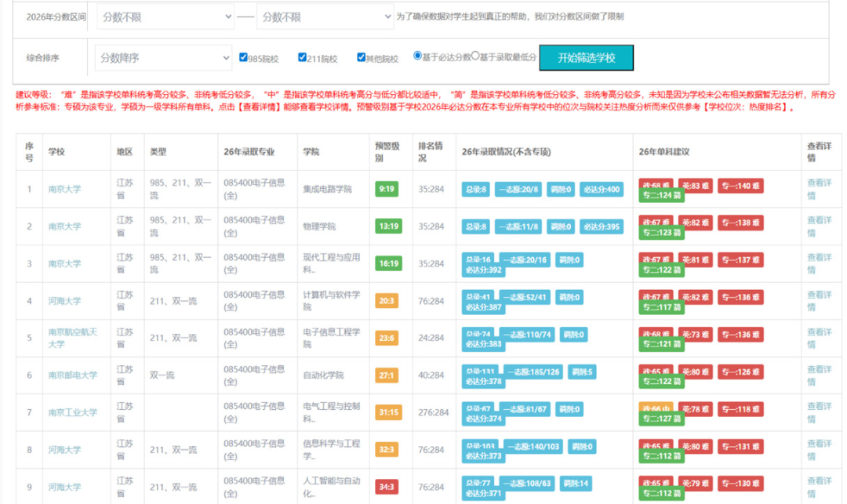Click the 必达分:383 badge
Screen dimensions: 847x504
[x=483, y=344]
